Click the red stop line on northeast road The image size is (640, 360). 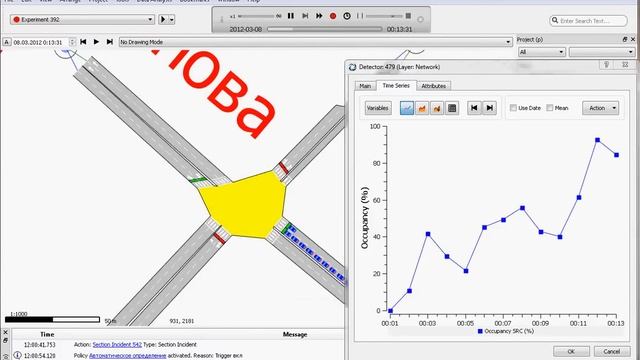tap(284, 168)
